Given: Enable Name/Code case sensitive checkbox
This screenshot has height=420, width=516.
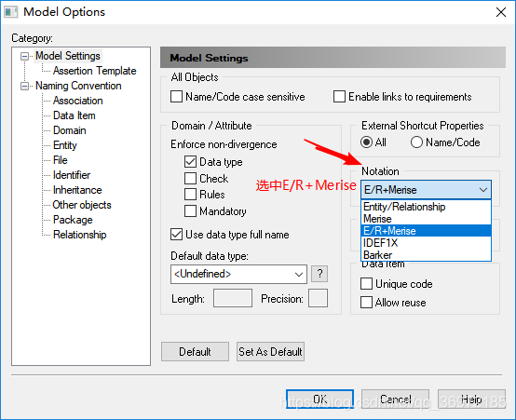Looking at the screenshot, I should coord(176,97).
